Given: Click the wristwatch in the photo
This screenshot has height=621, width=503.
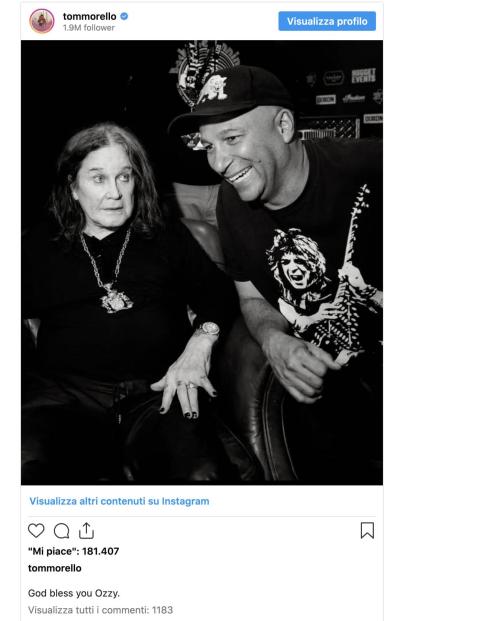Looking at the screenshot, I should point(208,330).
